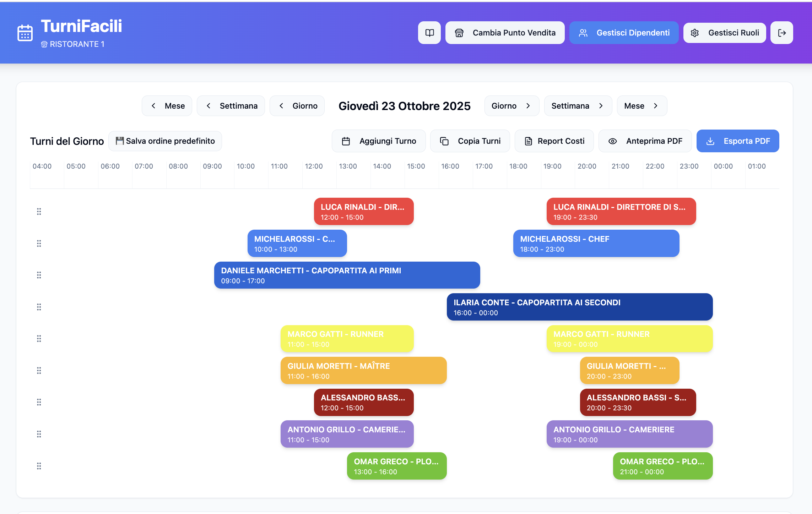The image size is (812, 514).
Task: Save the default order with Salva ordine predefinito
Action: [x=165, y=141]
